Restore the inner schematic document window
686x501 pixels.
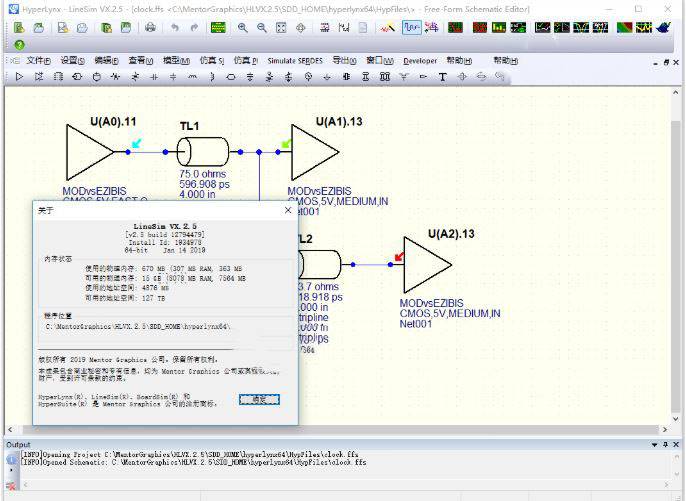[665, 63]
